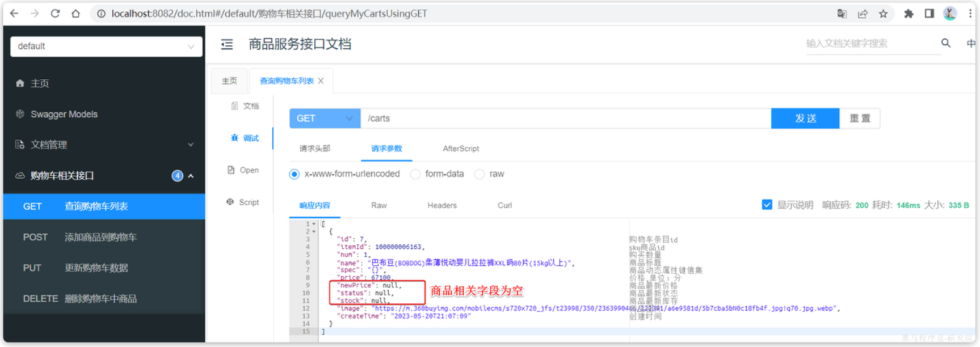The image size is (980, 347).
Task: Open the browser extensions puzzle icon
Action: pyautogui.click(x=909, y=14)
